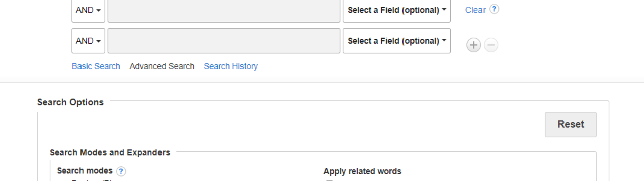Select Advanced Search tab

[x=162, y=66]
